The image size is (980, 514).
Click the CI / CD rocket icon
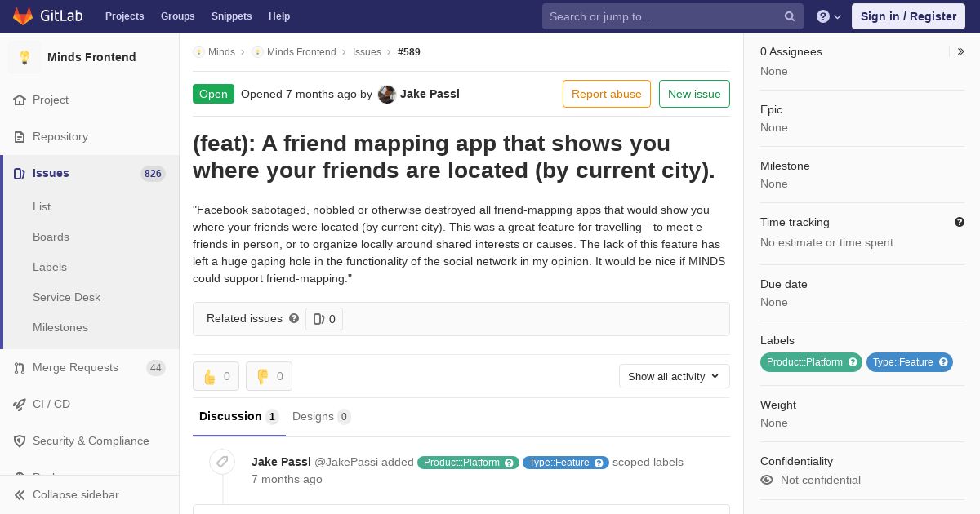pyautogui.click(x=20, y=405)
